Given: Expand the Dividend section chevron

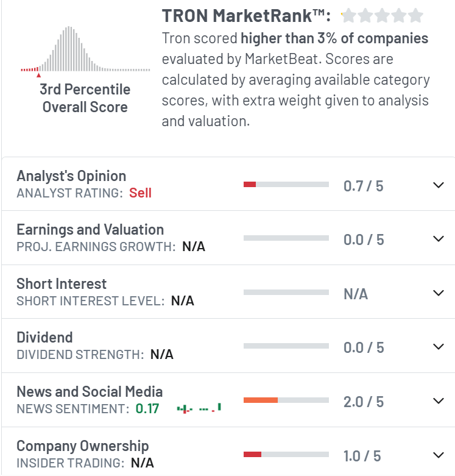Looking at the screenshot, I should pyautogui.click(x=438, y=347).
